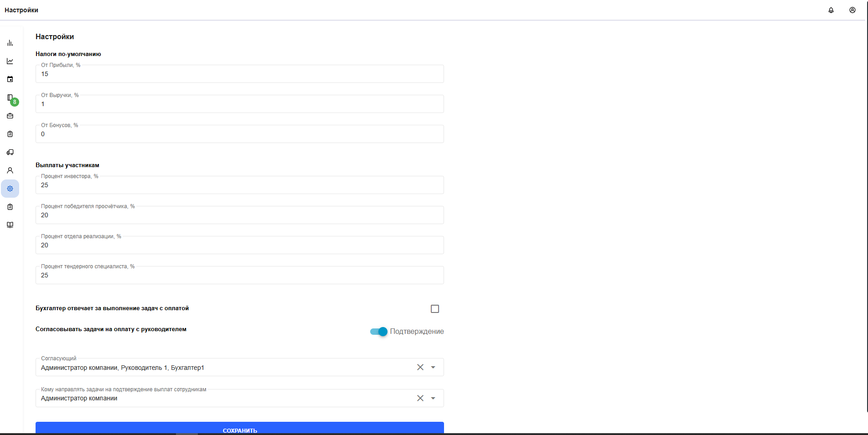Focus the От Бонусов, % field
Screen dimensions: 868x435
coord(240,134)
